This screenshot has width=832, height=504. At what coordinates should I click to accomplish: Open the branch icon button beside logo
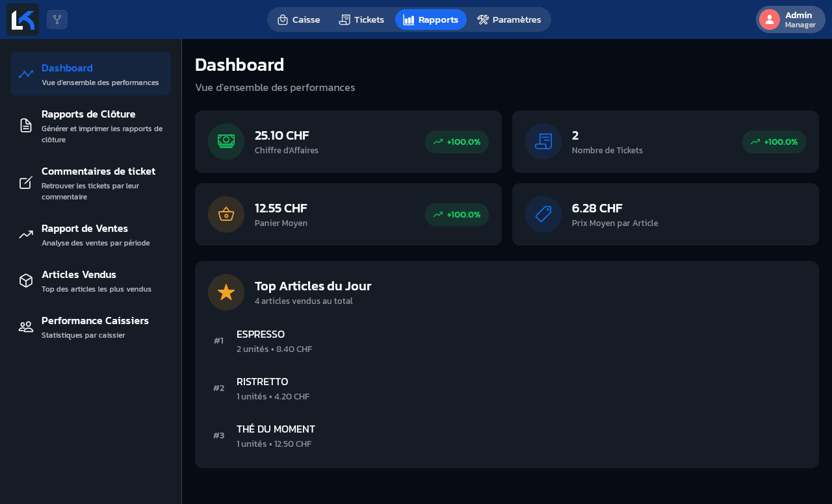click(x=57, y=19)
